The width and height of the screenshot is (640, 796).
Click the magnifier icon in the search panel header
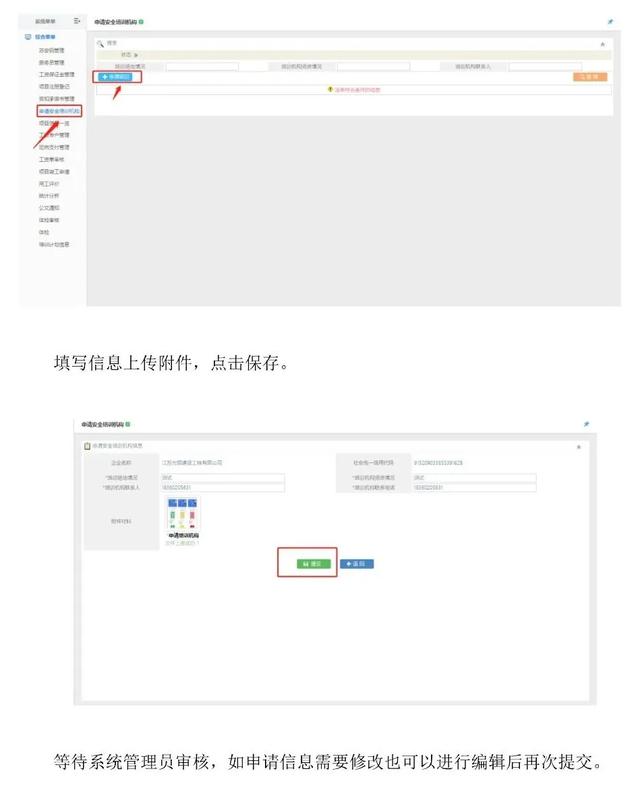click(x=100, y=44)
